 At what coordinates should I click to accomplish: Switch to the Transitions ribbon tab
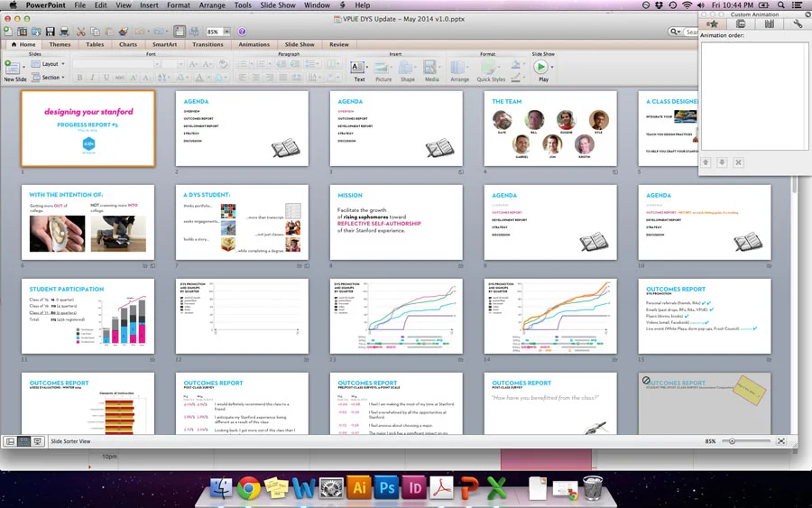click(x=208, y=44)
